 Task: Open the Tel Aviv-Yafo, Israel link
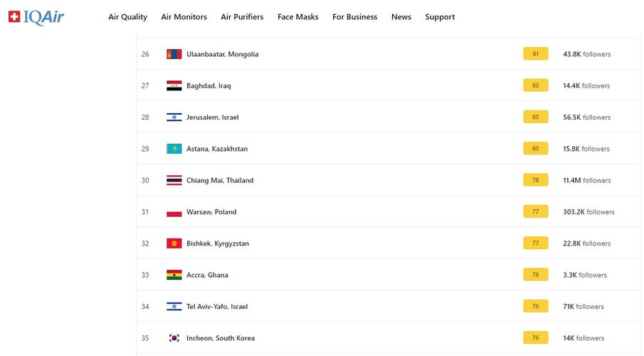tap(216, 307)
